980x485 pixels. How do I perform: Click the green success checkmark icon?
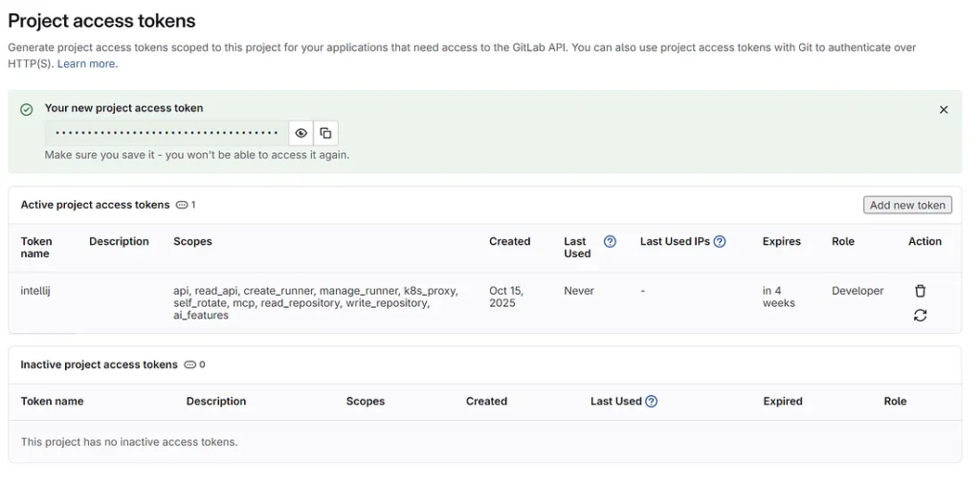click(27, 110)
